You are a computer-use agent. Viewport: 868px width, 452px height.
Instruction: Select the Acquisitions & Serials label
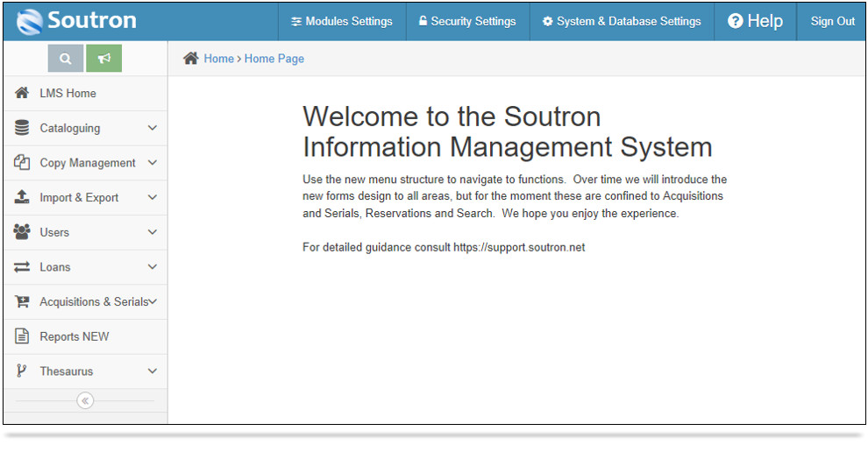click(94, 301)
